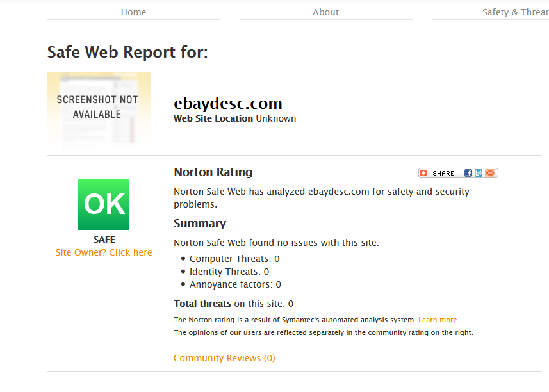The width and height of the screenshot is (549, 392).
Task: Click the "Site Owner? Click here" link
Action: point(104,252)
